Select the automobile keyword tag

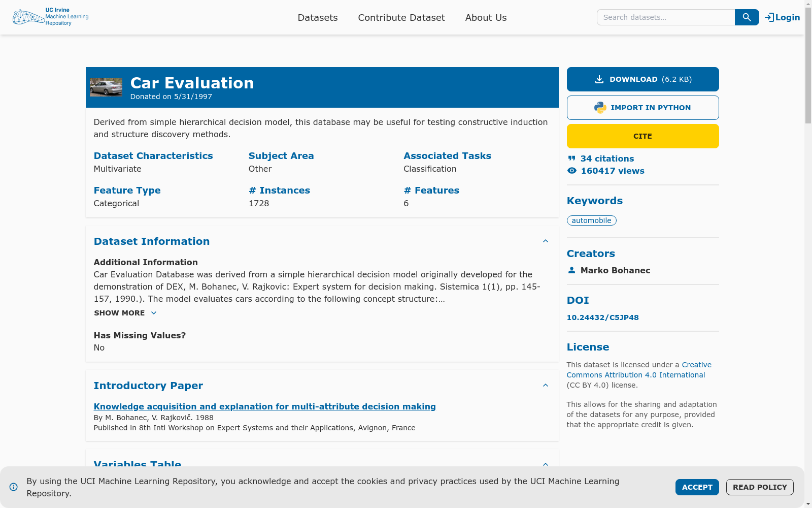pyautogui.click(x=592, y=220)
